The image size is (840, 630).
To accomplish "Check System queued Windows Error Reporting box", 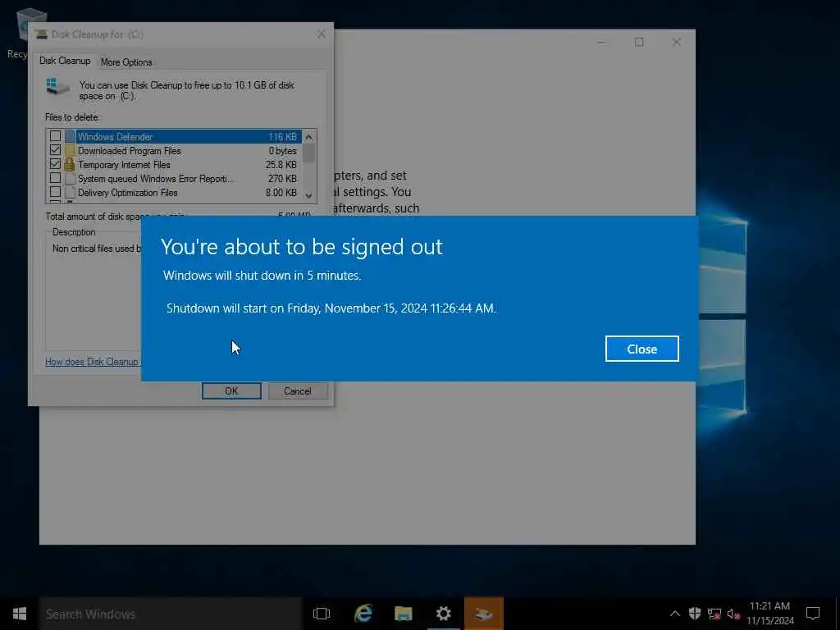I will [55, 178].
